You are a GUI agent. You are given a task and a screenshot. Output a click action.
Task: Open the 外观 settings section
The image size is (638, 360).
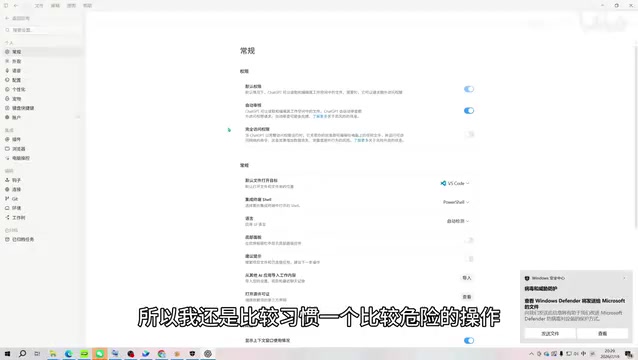tap(16, 61)
